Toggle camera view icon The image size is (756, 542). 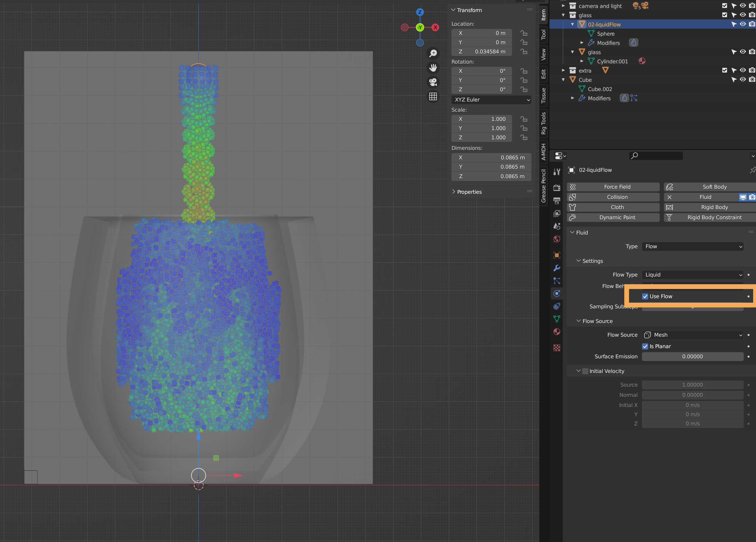click(x=433, y=82)
